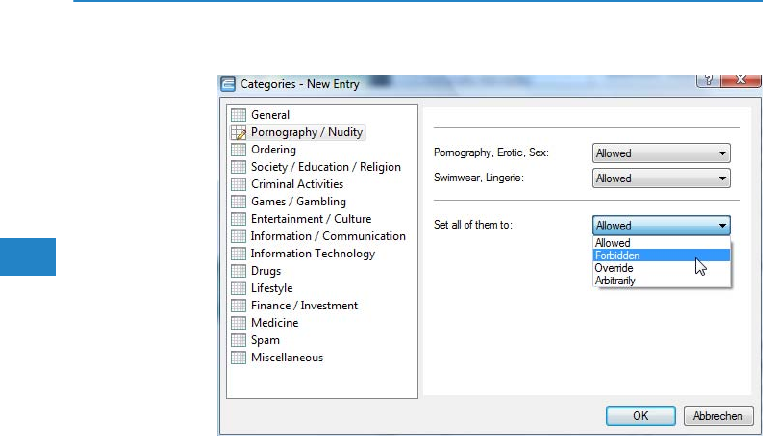Close the Categories - New Entry dialog
The height and width of the screenshot is (436, 763).
[741, 80]
